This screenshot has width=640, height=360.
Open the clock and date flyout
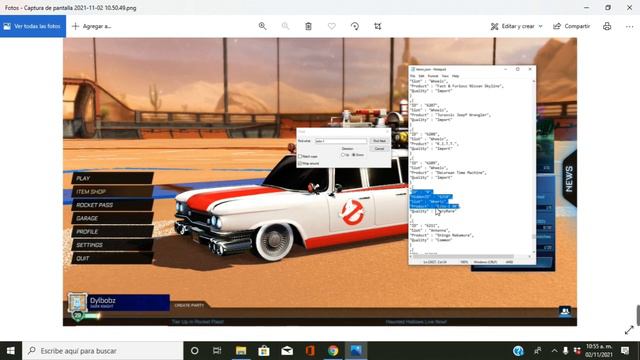599,351
